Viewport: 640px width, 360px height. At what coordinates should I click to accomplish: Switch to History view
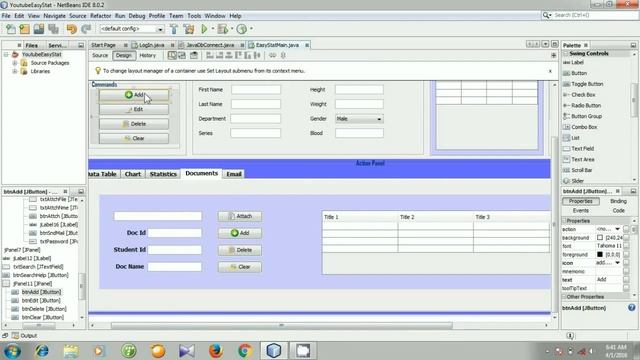coord(148,56)
